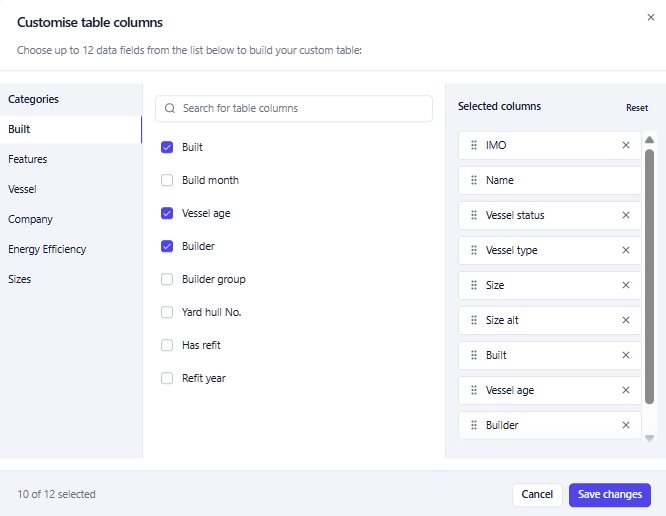Screen dimensions: 666x516
Task: Click drag handle of selected Builder
Action: click(474, 425)
